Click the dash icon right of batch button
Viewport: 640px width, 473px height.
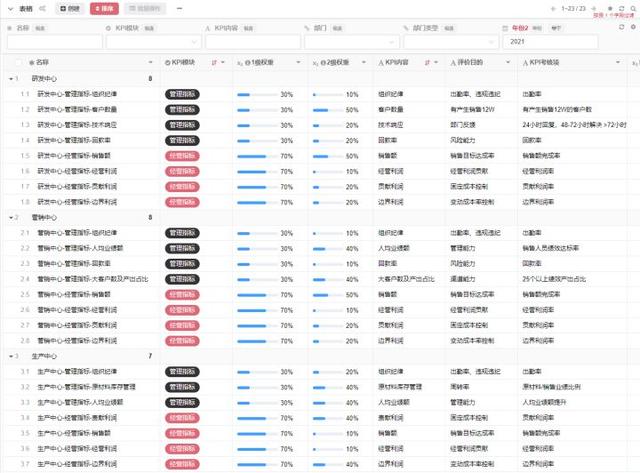pos(180,9)
